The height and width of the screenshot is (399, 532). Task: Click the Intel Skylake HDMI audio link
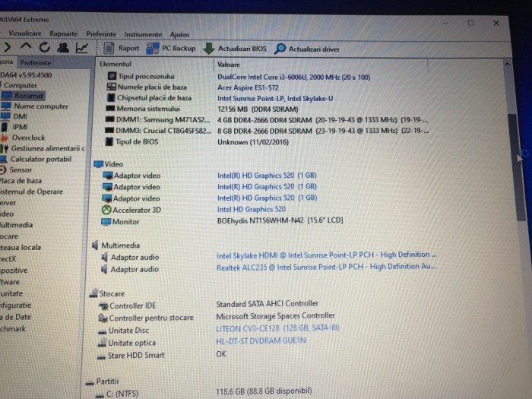pos(326,255)
